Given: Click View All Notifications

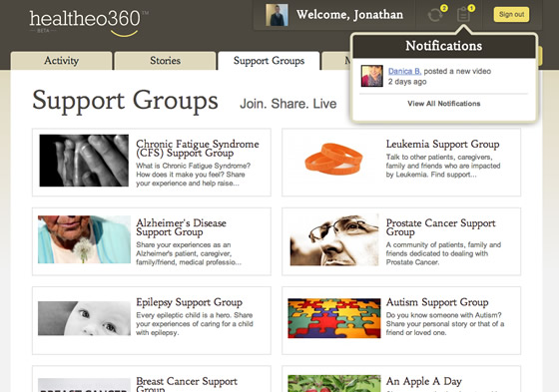Looking at the screenshot, I should [444, 104].
